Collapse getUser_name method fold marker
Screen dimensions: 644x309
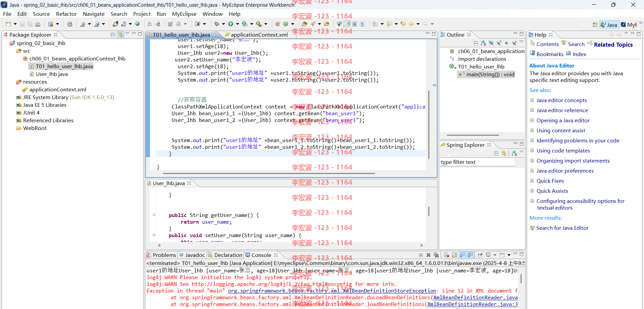click(x=154, y=215)
